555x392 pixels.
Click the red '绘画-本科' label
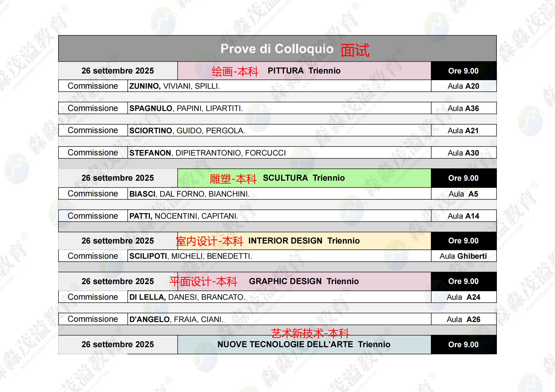pos(235,71)
